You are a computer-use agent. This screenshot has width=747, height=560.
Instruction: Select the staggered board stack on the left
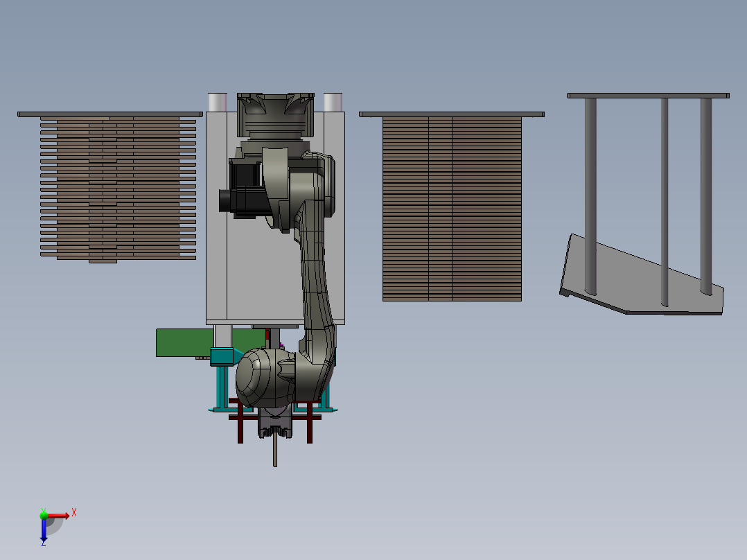[118, 190]
